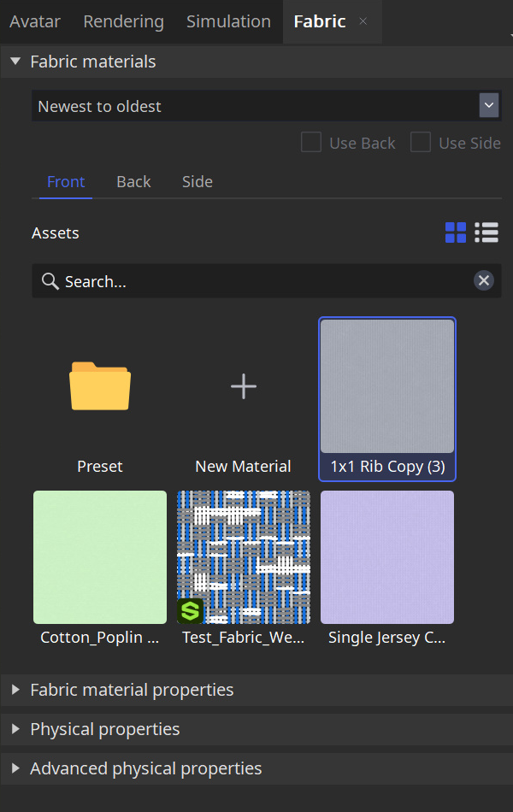Viewport: 513px width, 812px height.
Task: Open the Preset folder
Action: [99, 386]
